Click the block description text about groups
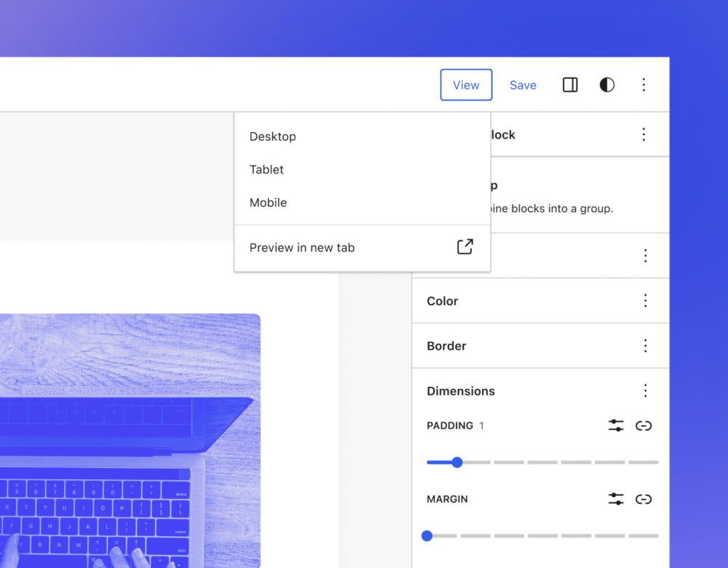 (552, 208)
